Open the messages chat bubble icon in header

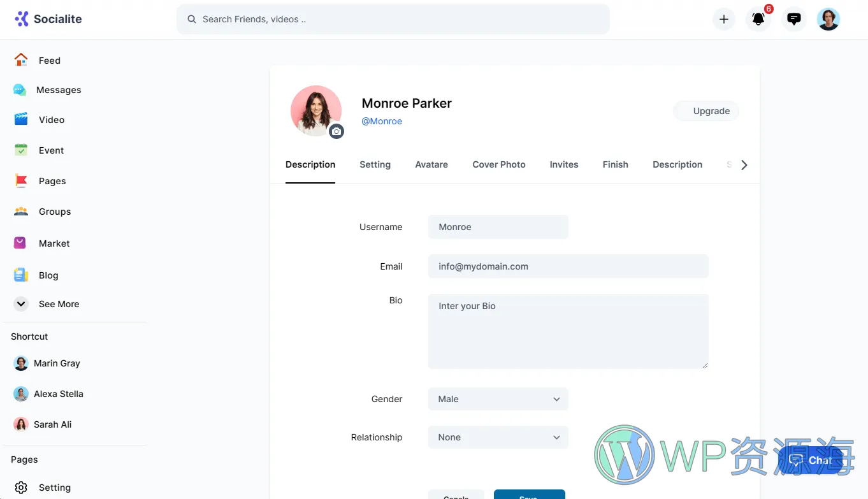[x=793, y=19]
